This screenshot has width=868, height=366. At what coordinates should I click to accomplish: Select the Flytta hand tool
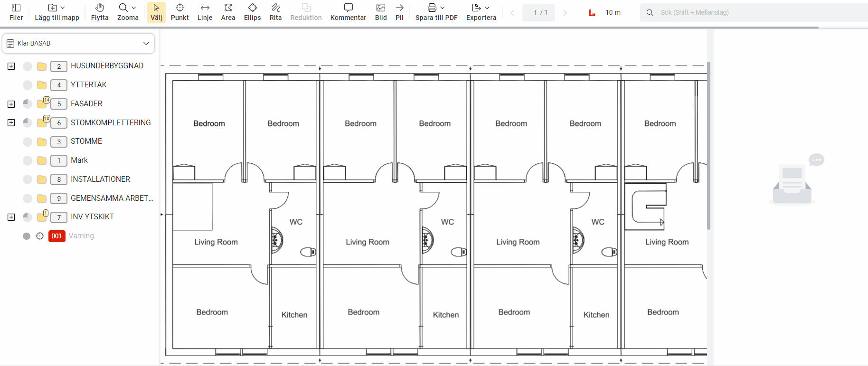[x=100, y=12]
